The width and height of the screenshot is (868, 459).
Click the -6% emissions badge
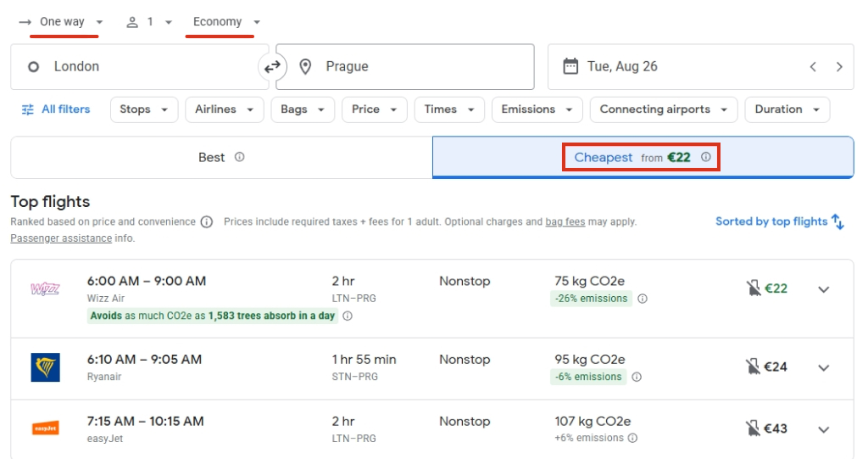(588, 377)
